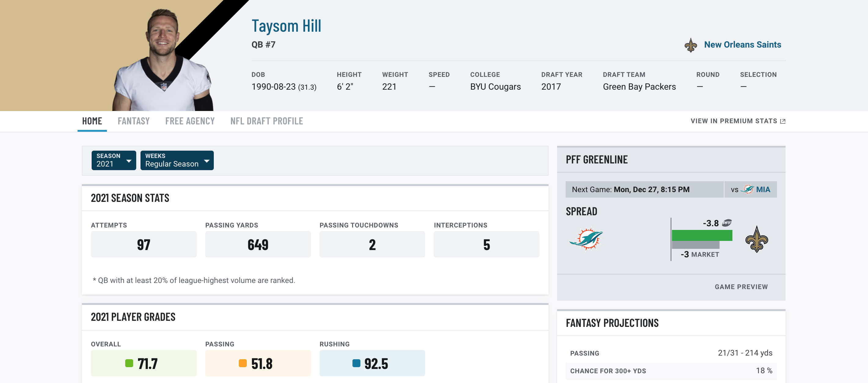
Task: Select the Home tab
Action: (92, 120)
